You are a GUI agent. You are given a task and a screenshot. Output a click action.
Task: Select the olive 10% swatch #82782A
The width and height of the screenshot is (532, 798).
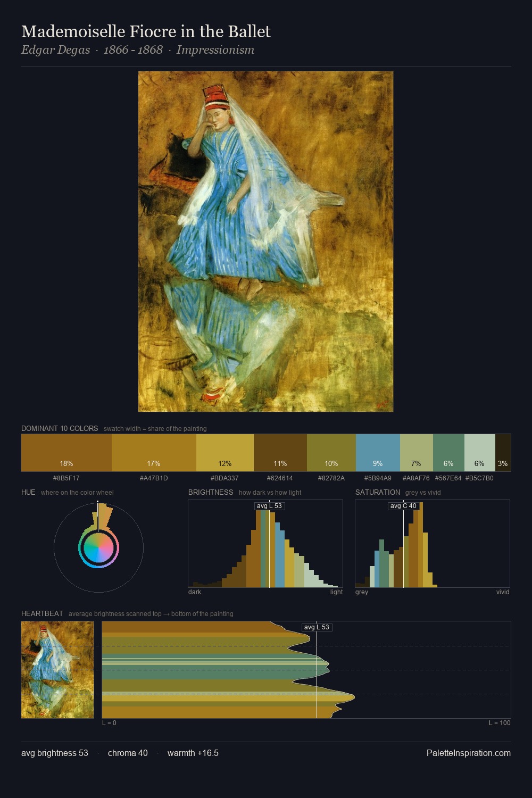[x=331, y=453]
